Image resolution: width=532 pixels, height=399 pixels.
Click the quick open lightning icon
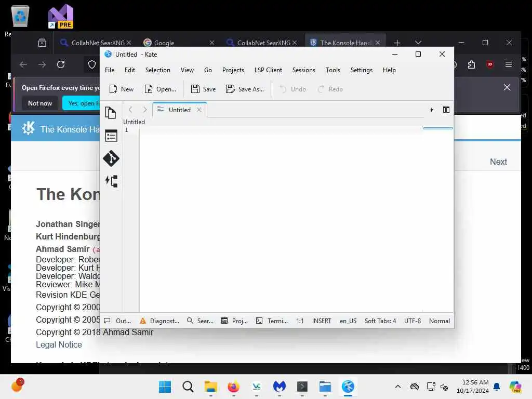click(x=432, y=110)
